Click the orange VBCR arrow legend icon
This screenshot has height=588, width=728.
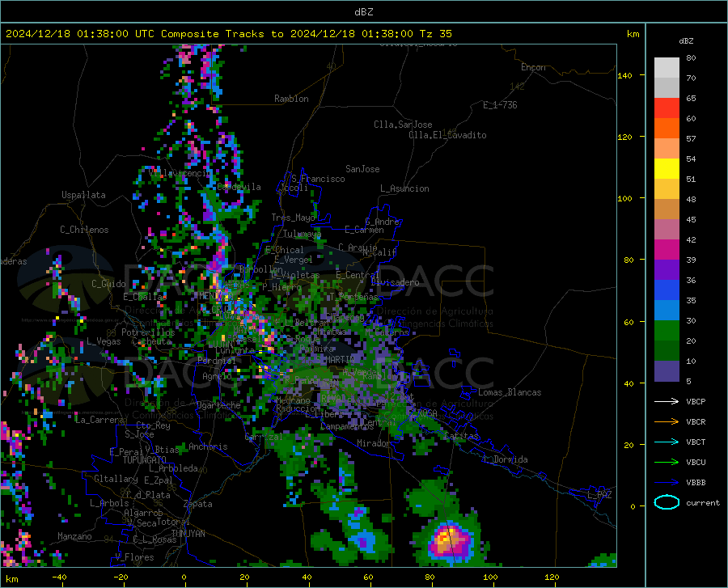pos(667,422)
